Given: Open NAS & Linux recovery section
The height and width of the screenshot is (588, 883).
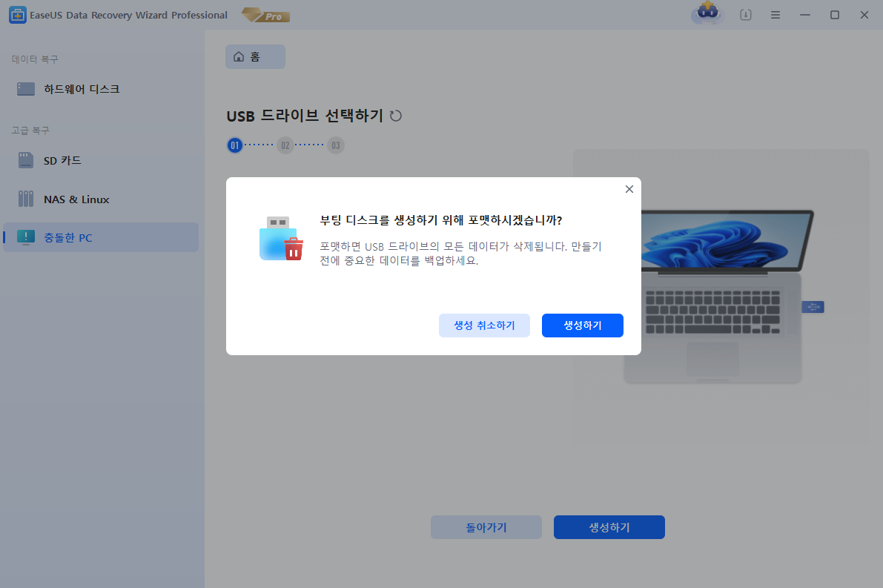Looking at the screenshot, I should coord(101,199).
